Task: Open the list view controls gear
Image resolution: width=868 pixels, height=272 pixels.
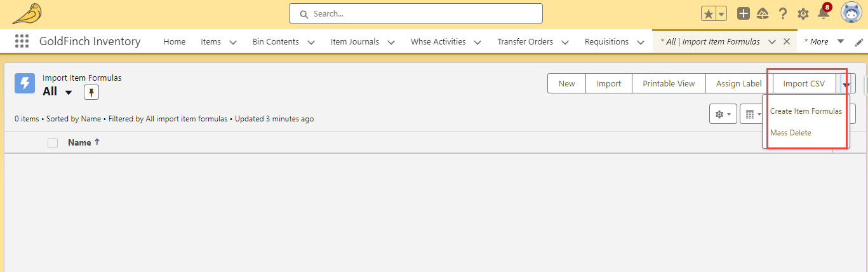Action: click(x=723, y=114)
